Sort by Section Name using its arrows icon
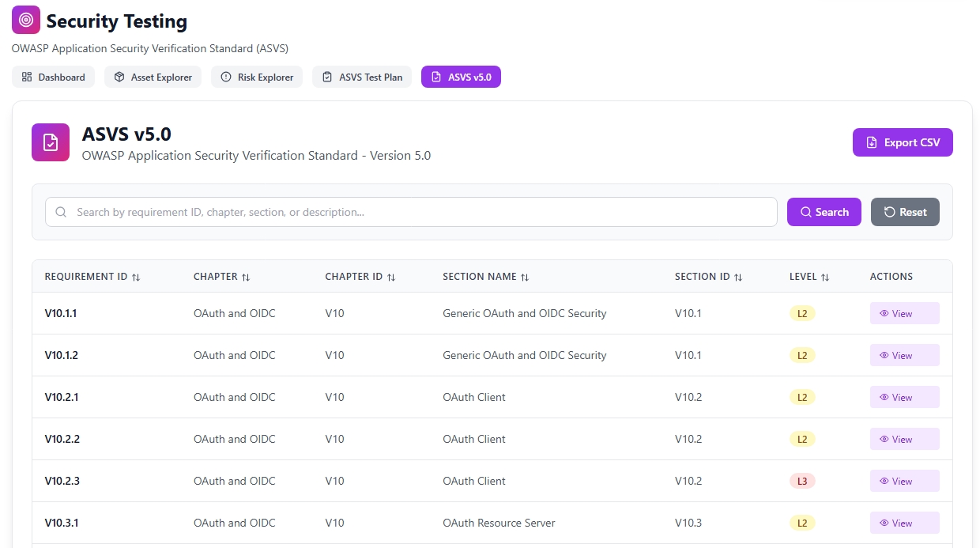This screenshot has height=548, width=980. (x=525, y=278)
